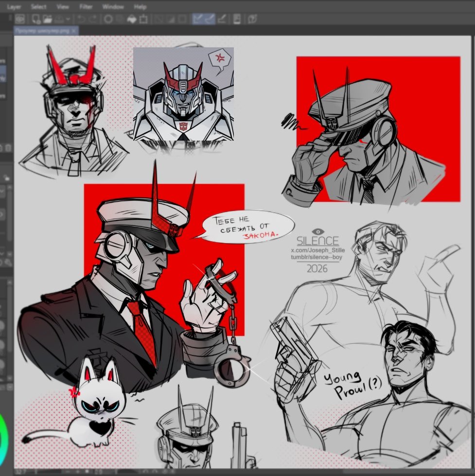Open the Select menu

tap(38, 7)
